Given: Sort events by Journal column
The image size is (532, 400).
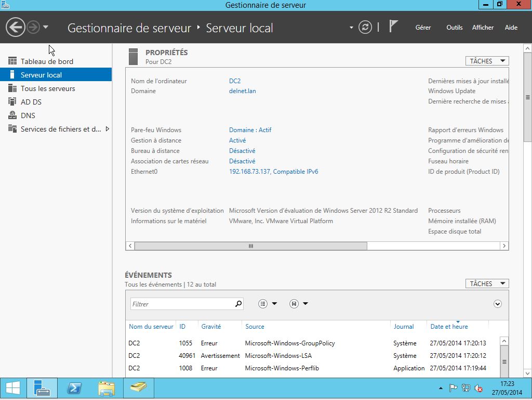Looking at the screenshot, I should click(404, 327).
